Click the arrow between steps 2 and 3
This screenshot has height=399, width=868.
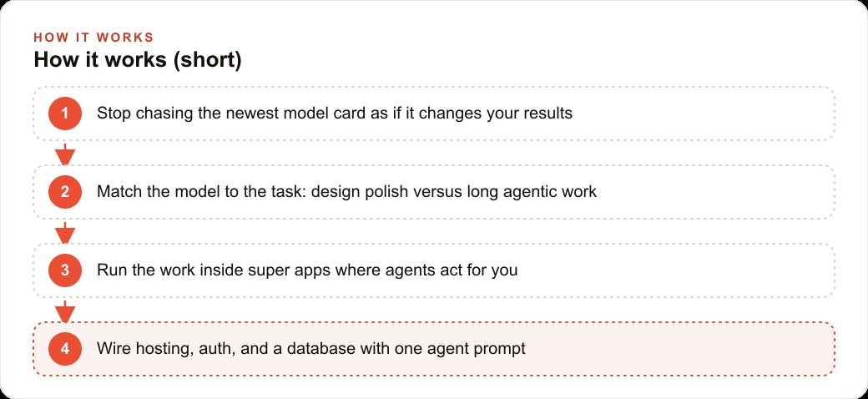tap(65, 233)
